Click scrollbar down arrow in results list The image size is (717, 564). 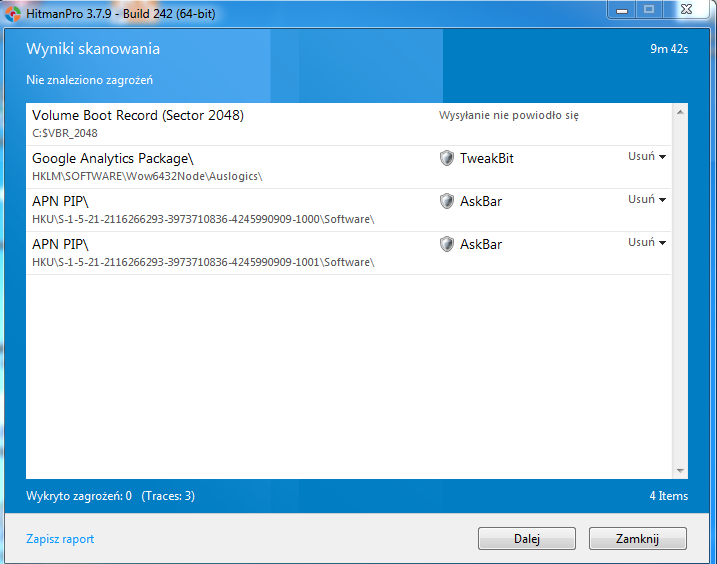(680, 471)
